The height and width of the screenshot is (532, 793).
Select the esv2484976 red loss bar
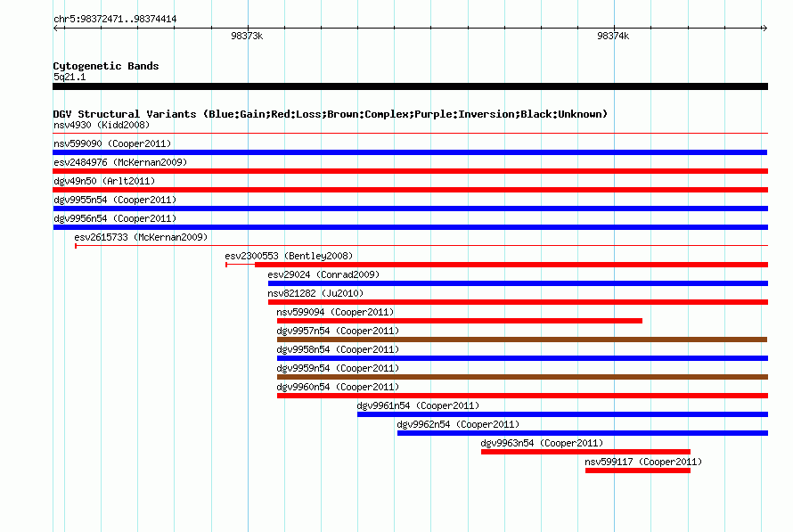coord(410,171)
